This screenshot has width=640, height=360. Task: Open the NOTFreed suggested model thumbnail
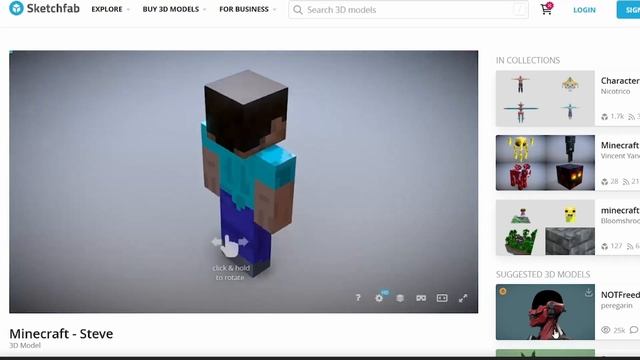(x=545, y=312)
